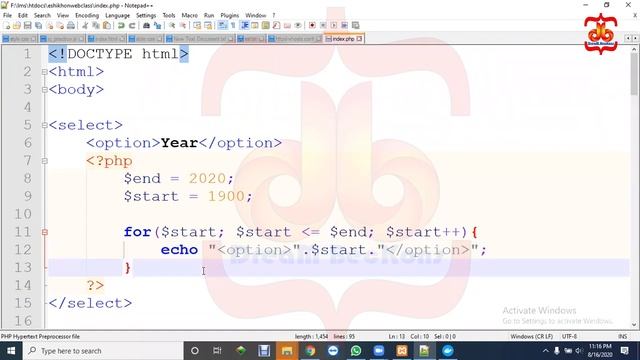Viewport: 640px width, 360px height.
Task: Collapse the php block fold on line 7
Action: (x=44, y=161)
